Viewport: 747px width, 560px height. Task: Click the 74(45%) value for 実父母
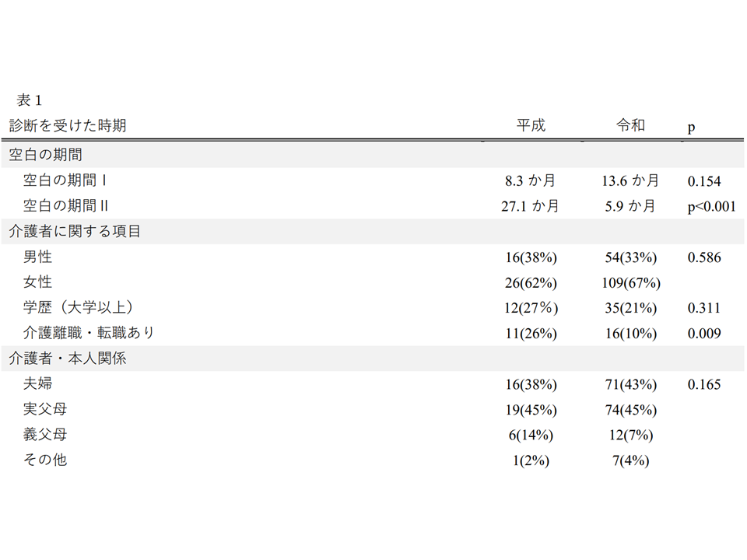point(631,410)
